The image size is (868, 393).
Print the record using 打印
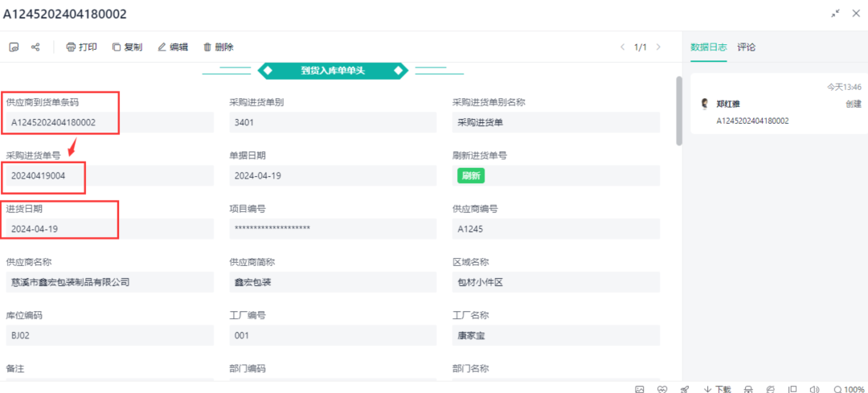point(81,47)
